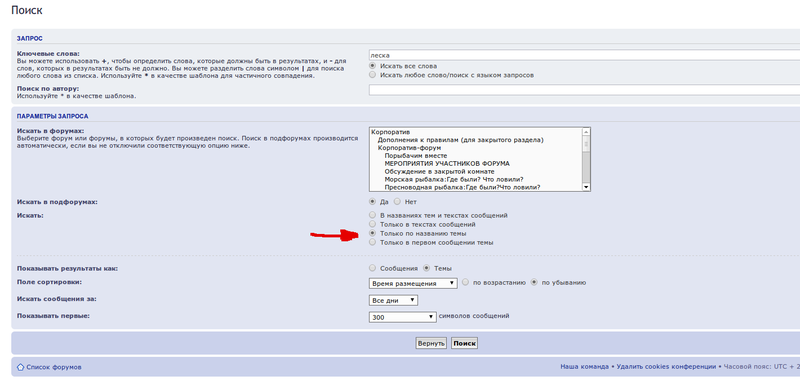Open the 'Все дни' time range dropdown
The width and height of the screenshot is (800, 380).
click(393, 300)
